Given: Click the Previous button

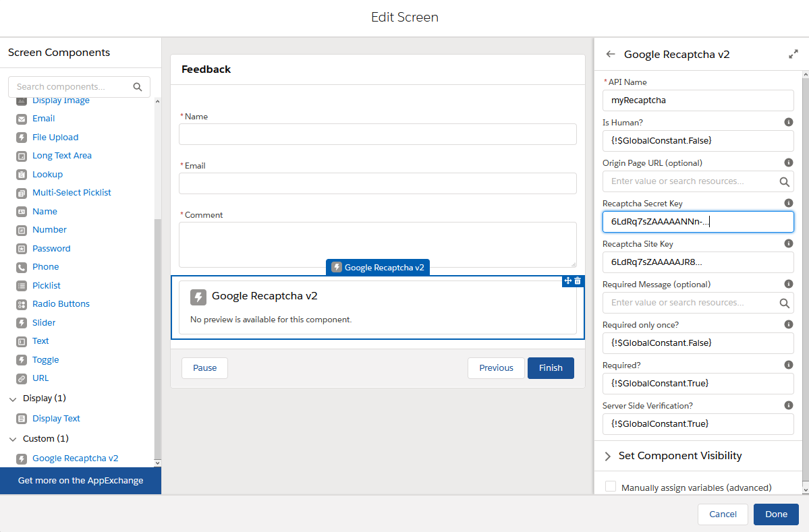Looking at the screenshot, I should tap(496, 368).
